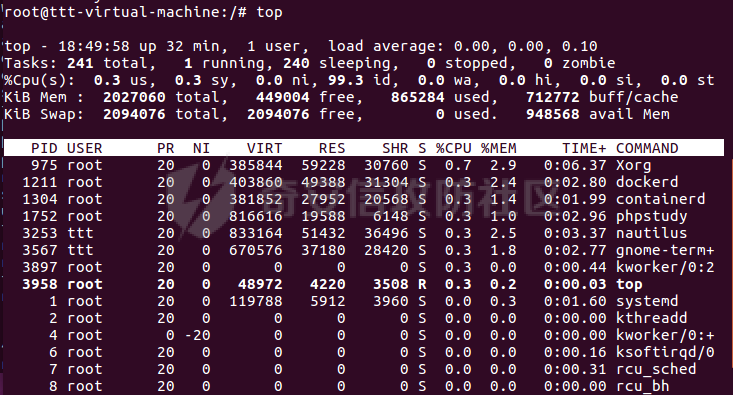
Task: Click PID 1752 in the phpstudy row
Action: pyautogui.click(x=40, y=216)
